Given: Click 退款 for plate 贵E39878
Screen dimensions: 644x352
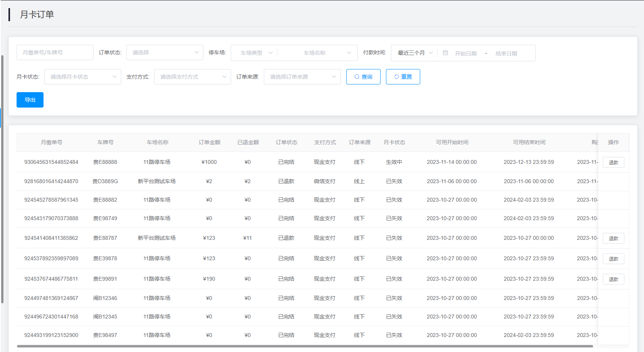Looking at the screenshot, I should click(613, 259).
